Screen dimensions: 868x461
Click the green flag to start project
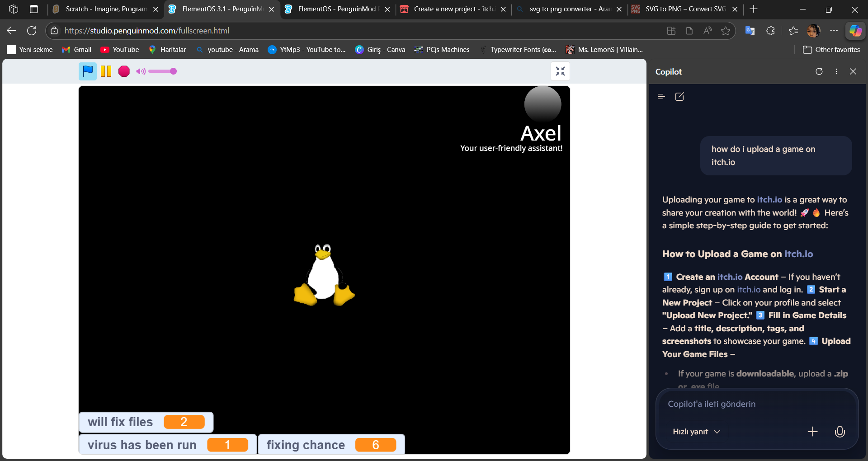[88, 71]
